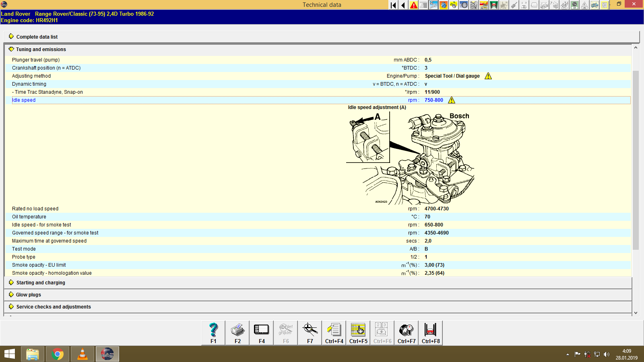This screenshot has height=362, width=644.
Task: Open service indicators via the Ctrl+F7 gauge icon
Action: (406, 333)
